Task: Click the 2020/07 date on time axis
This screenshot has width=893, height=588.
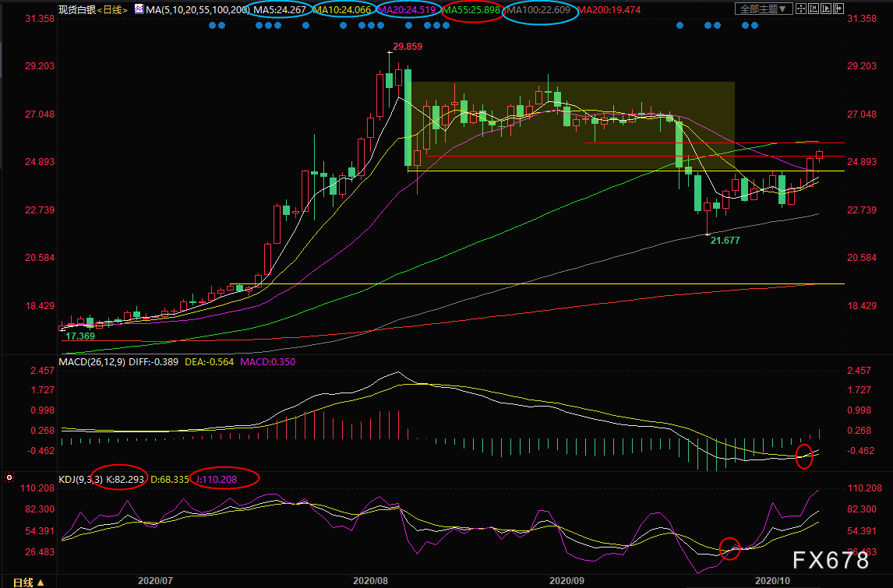Action: [155, 580]
